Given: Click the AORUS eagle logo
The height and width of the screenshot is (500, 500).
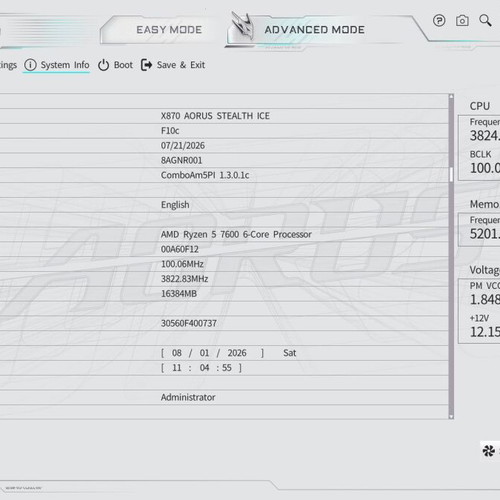Looking at the screenshot, I should (x=243, y=28).
